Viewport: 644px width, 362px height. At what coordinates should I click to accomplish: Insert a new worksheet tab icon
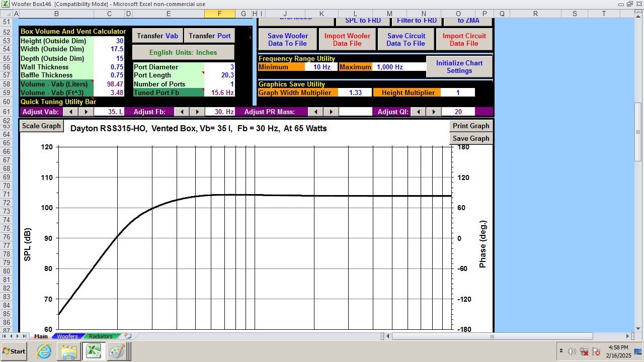[x=128, y=336]
